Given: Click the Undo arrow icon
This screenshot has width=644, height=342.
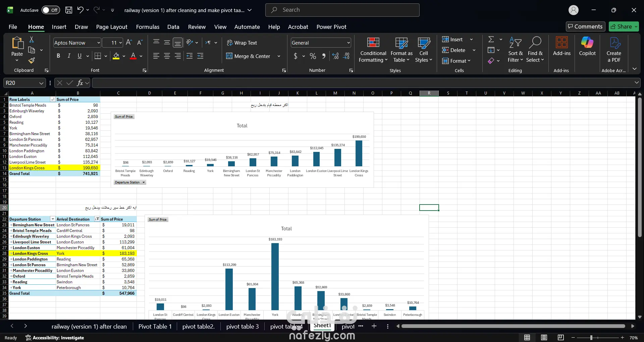Looking at the screenshot, I should [x=80, y=10].
